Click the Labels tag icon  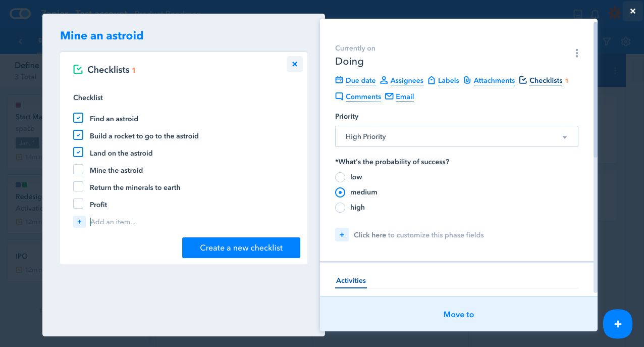coord(432,80)
